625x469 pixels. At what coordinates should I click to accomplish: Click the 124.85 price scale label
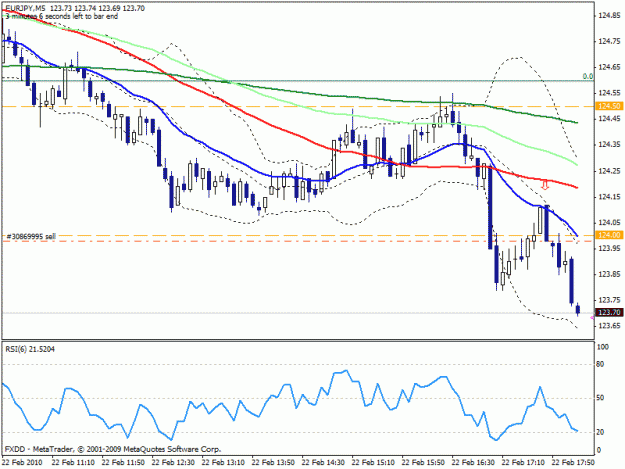tap(609, 16)
